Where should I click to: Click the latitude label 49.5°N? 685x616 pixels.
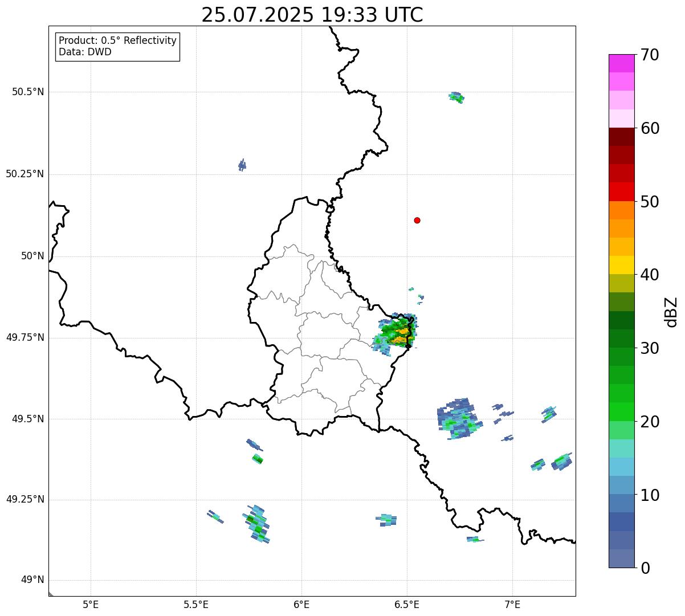point(28,419)
